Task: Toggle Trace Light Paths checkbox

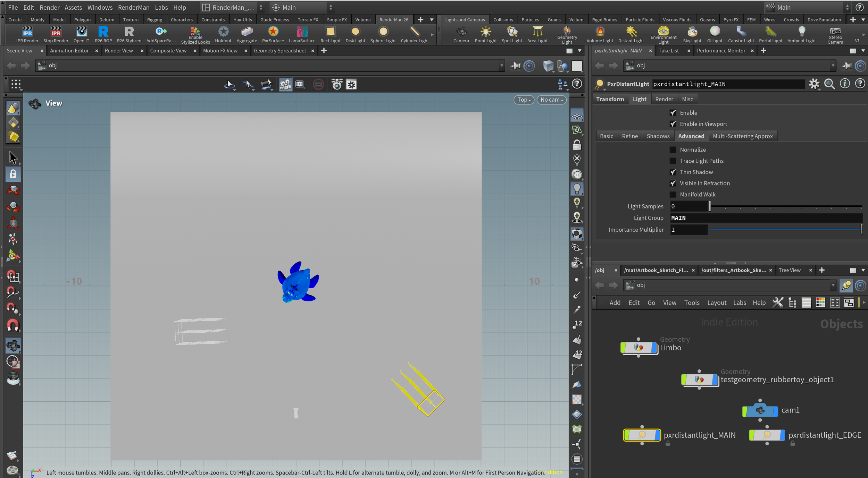Action: point(673,161)
